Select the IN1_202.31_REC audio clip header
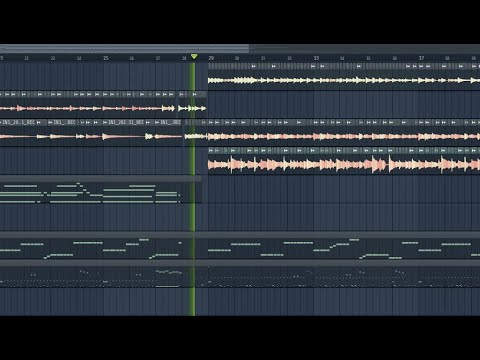 (x=126, y=122)
